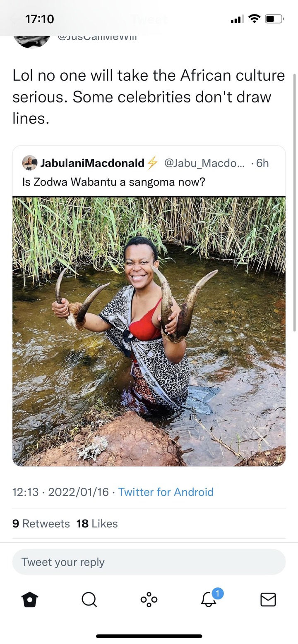298x644 pixels.
Task: Tap JabulaniMacdonald's small avatar in quoted tweet
Action: pyautogui.click(x=29, y=163)
